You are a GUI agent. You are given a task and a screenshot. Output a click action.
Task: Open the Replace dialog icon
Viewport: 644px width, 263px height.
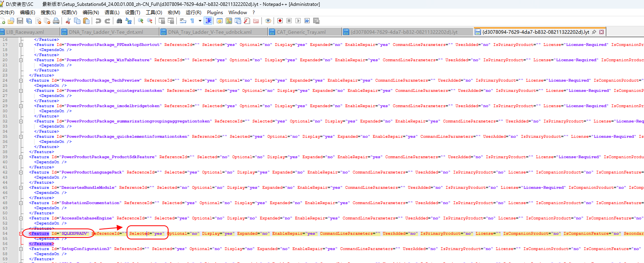129,21
